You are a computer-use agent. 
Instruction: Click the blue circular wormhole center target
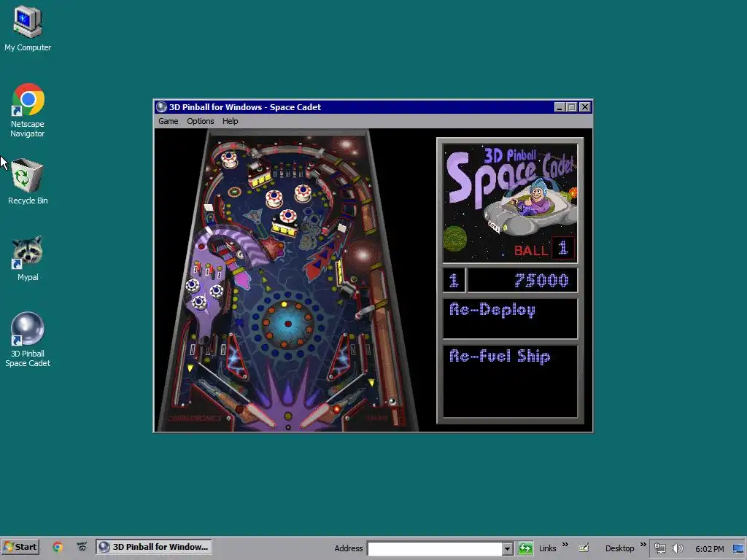click(x=287, y=324)
